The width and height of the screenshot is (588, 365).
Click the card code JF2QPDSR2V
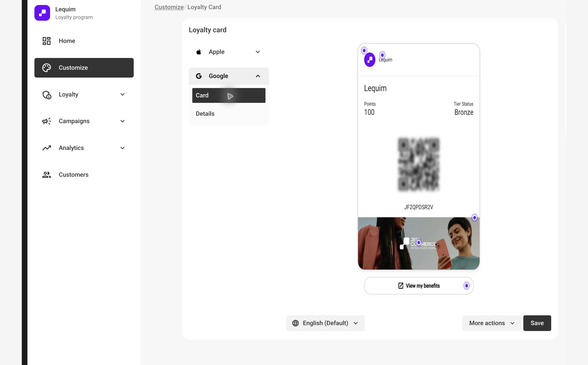coord(419,207)
